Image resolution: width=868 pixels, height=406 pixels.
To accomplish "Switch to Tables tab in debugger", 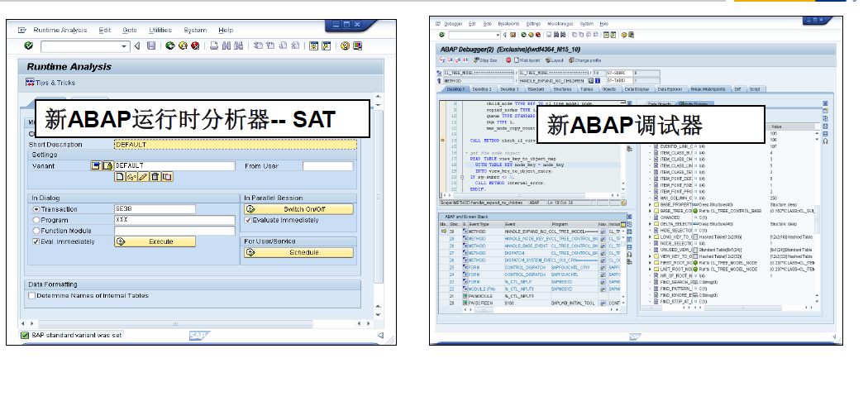I will (x=586, y=89).
